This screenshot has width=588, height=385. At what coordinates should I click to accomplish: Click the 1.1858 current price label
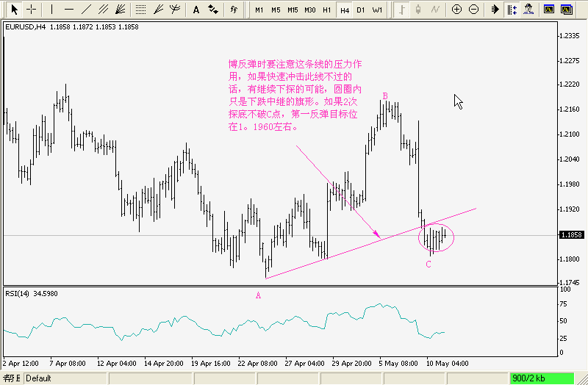click(x=572, y=234)
